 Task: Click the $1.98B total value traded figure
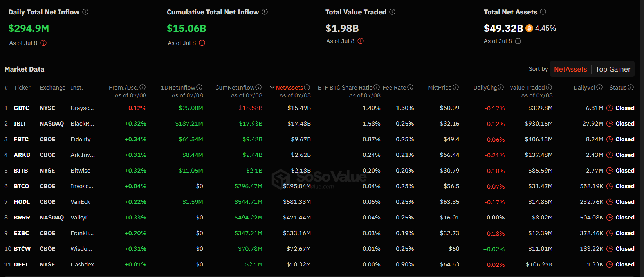click(342, 28)
